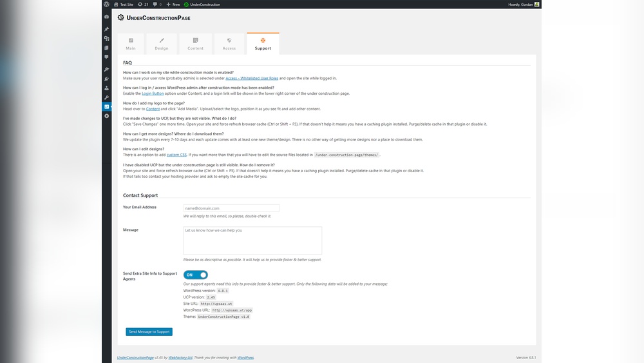Switch to the Access tab
The image size is (644, 363).
coord(229,44)
